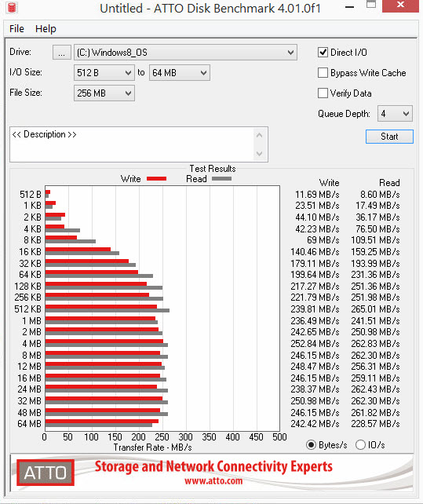Click the write value 252.84 MB/s
Viewport: 423px width, 504px height.
(x=315, y=344)
